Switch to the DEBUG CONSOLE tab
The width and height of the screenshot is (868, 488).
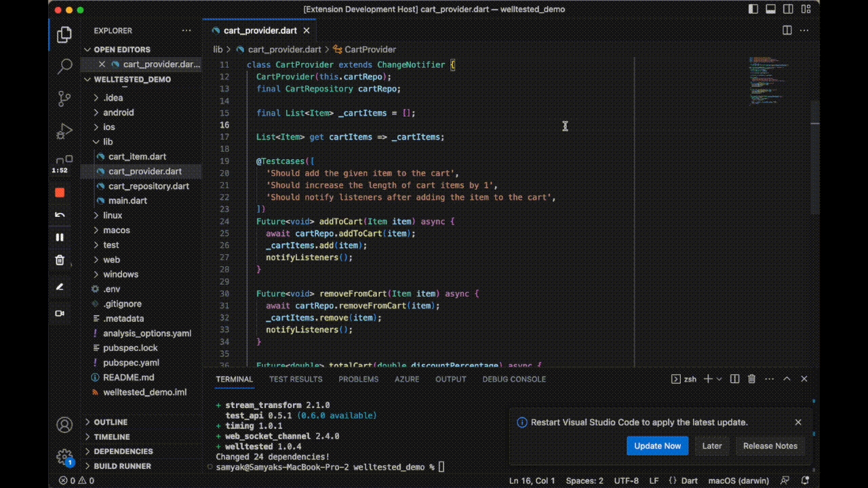[513, 379]
